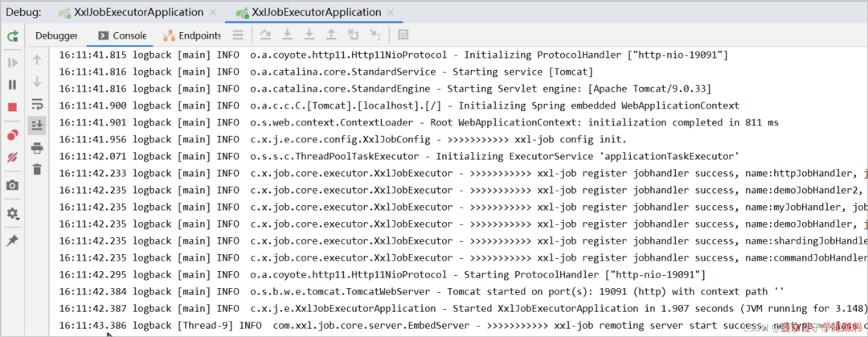This screenshot has width=868, height=337.
Task: Click the 'Starting Servlet engine' log line
Action: 385,88
